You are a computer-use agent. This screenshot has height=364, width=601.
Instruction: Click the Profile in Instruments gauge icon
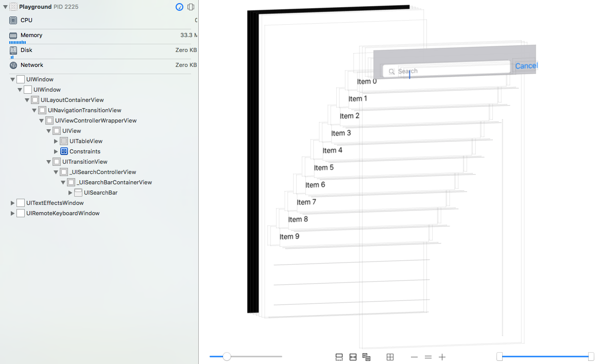point(179,7)
